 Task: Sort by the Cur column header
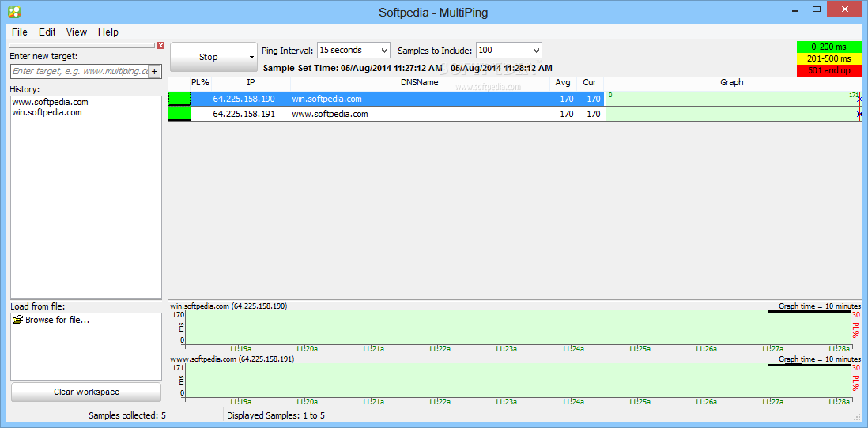pos(590,82)
